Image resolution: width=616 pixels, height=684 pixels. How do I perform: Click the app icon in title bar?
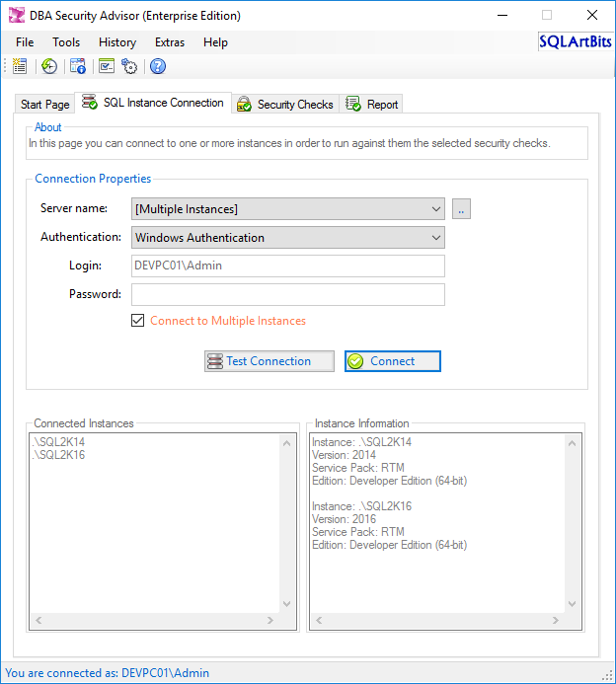(17, 15)
